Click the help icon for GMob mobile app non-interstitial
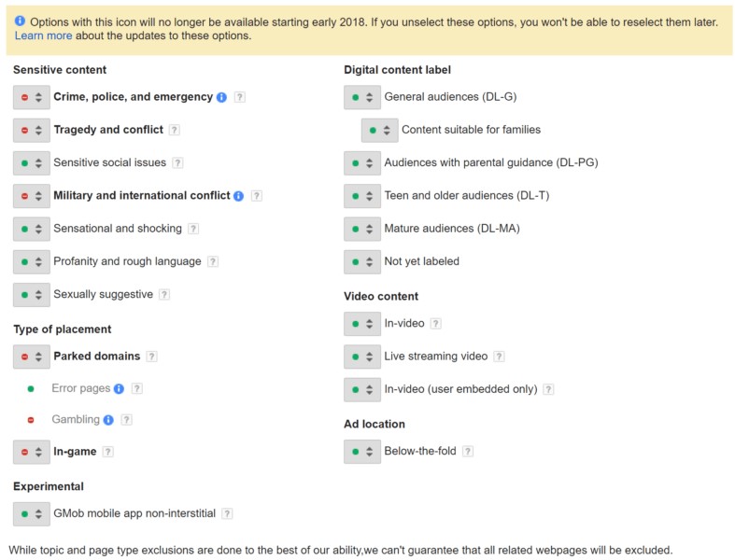Viewport: 735px width, 560px height. point(227,513)
